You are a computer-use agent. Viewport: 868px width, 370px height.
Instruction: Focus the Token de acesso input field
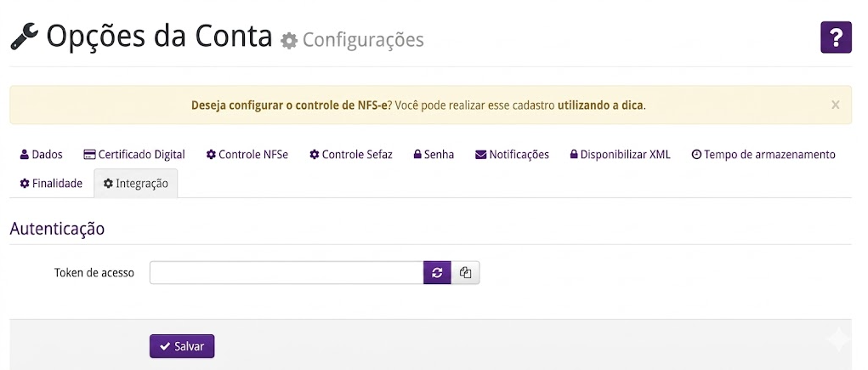pos(286,272)
